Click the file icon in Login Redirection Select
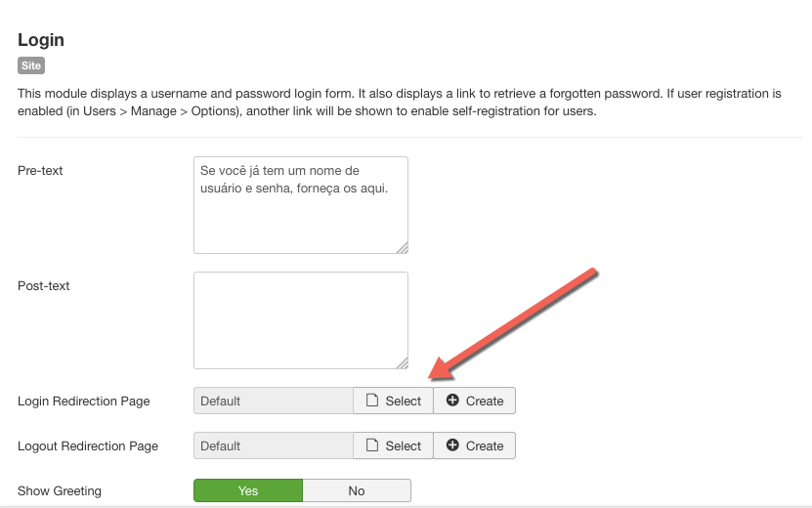The width and height of the screenshot is (812, 508). coord(371,401)
